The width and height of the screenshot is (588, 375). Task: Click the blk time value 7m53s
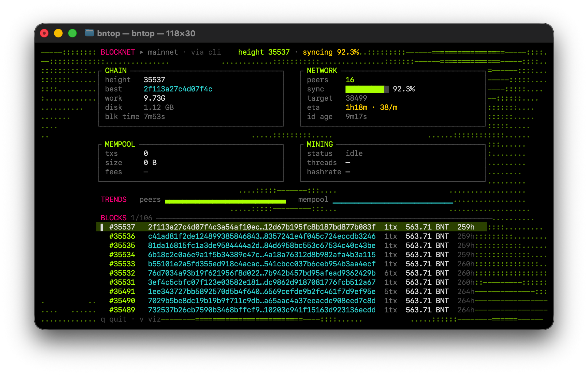pos(154,117)
